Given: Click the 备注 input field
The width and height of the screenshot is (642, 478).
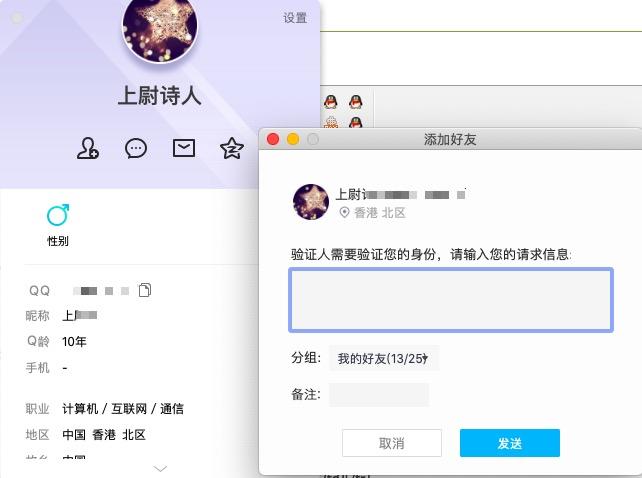Looking at the screenshot, I should tap(379, 395).
